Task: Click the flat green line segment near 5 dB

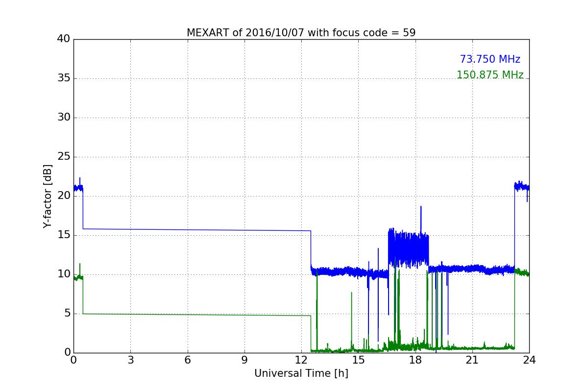Action: click(x=196, y=315)
